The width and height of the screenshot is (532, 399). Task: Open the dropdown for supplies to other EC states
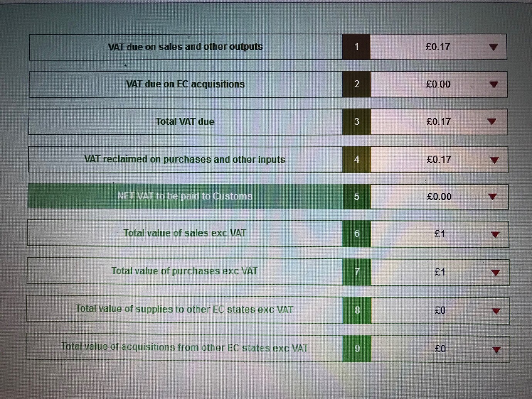497,310
